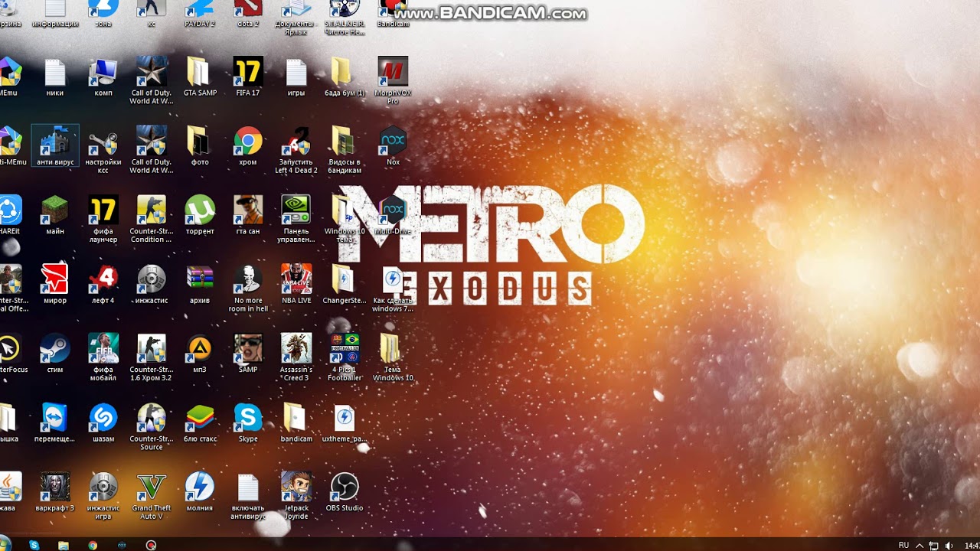Switch to Nox in the taskbar
The image size is (980, 551).
click(122, 545)
